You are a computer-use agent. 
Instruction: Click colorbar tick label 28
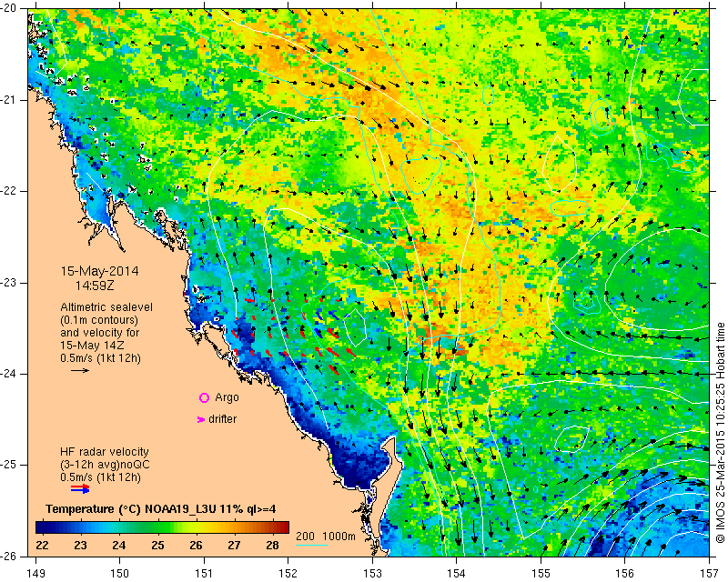click(x=273, y=545)
